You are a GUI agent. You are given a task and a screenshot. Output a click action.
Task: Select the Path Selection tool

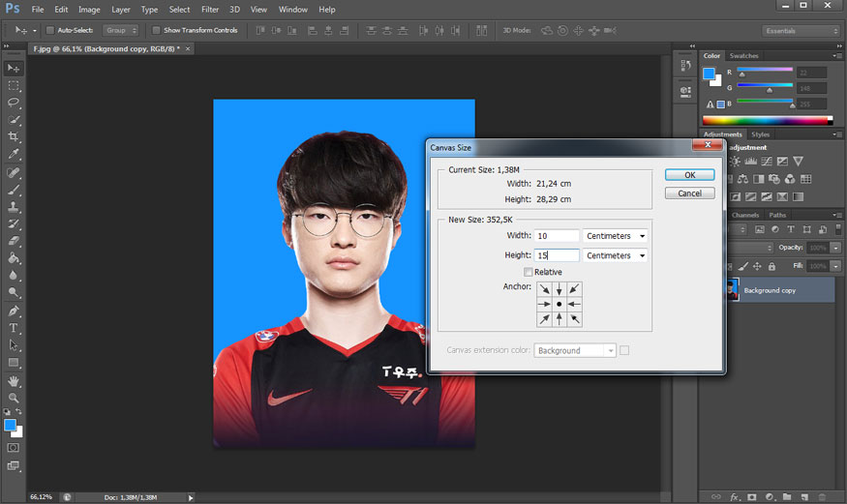tap(14, 345)
